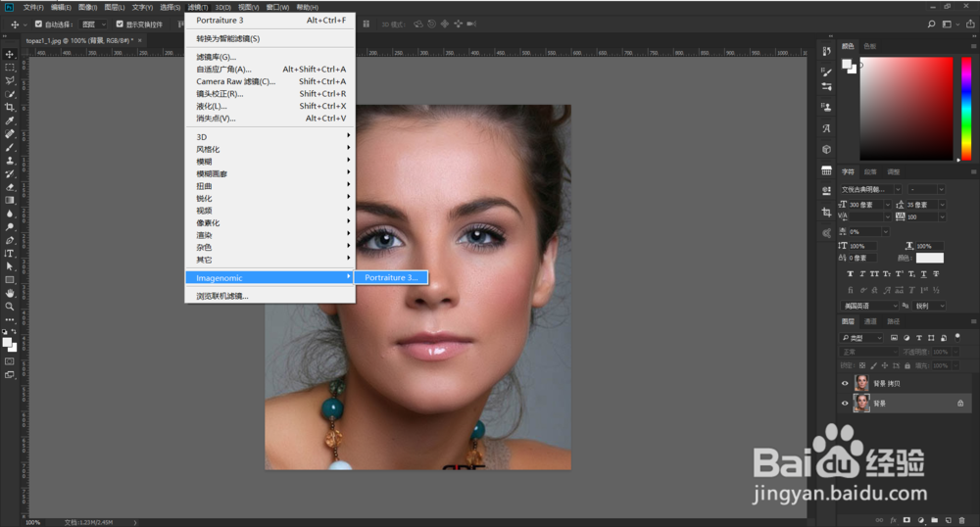Click the vertical scale 100% field

[x=863, y=246]
